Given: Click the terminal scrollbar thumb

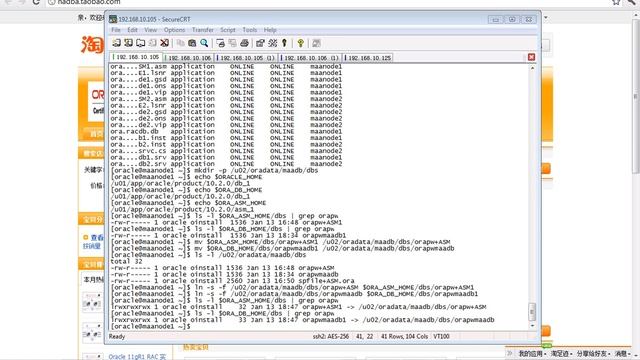Looking at the screenshot, I should click(532, 311).
